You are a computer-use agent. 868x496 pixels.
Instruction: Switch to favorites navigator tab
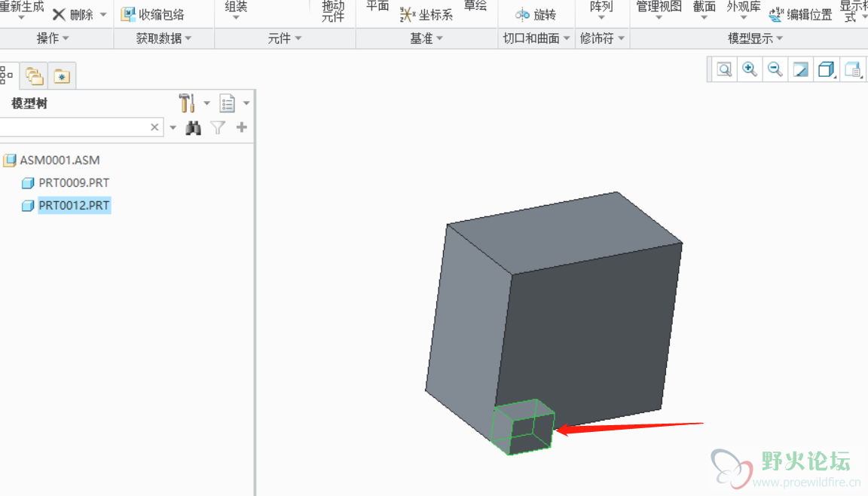pos(62,76)
